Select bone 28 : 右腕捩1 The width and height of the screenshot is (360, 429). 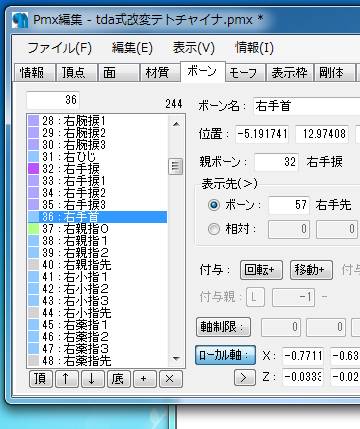[x=97, y=121]
